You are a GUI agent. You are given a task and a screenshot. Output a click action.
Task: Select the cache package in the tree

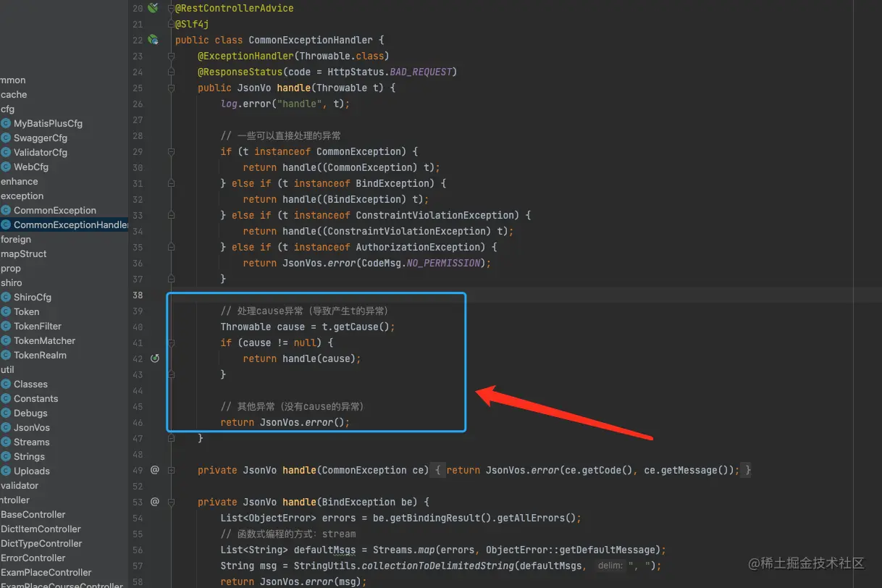tap(14, 94)
